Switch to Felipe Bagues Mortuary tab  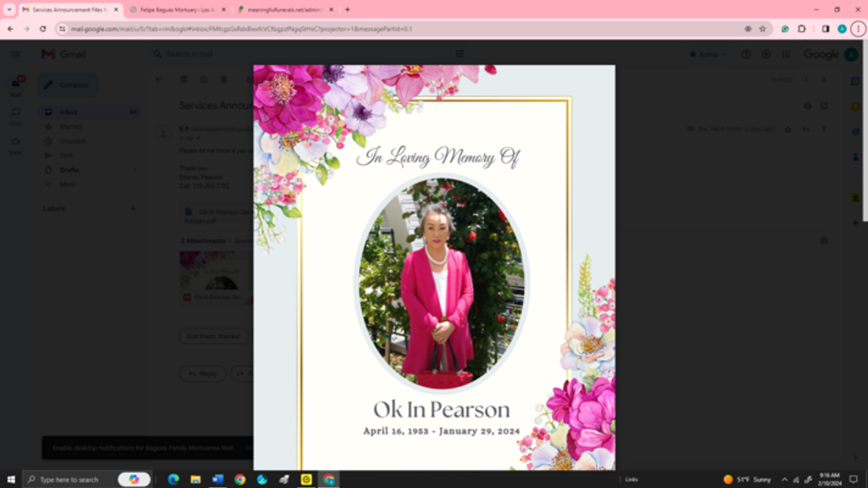click(x=177, y=9)
